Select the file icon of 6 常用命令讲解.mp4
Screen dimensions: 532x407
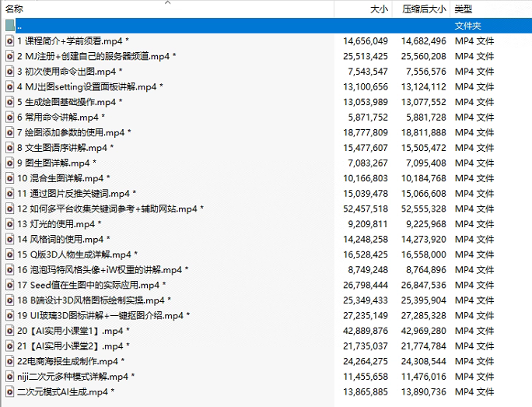(10, 118)
